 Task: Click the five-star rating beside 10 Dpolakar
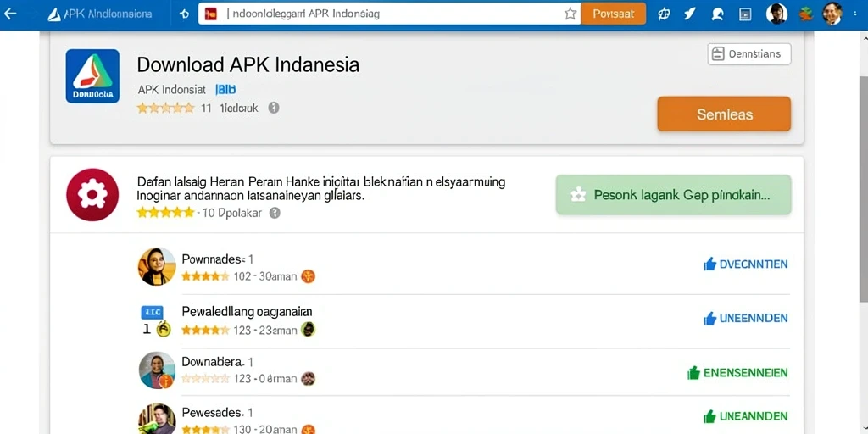(x=165, y=213)
